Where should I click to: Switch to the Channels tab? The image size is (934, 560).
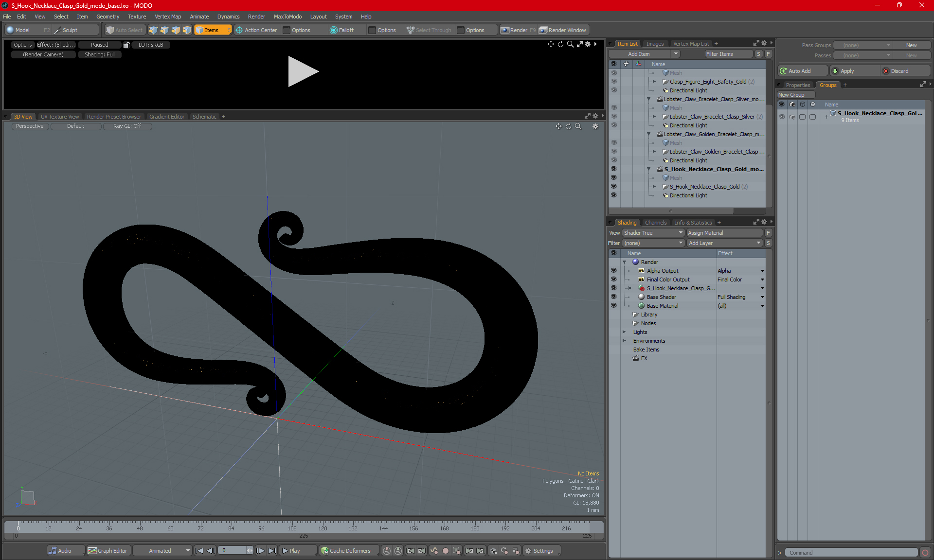(x=655, y=223)
